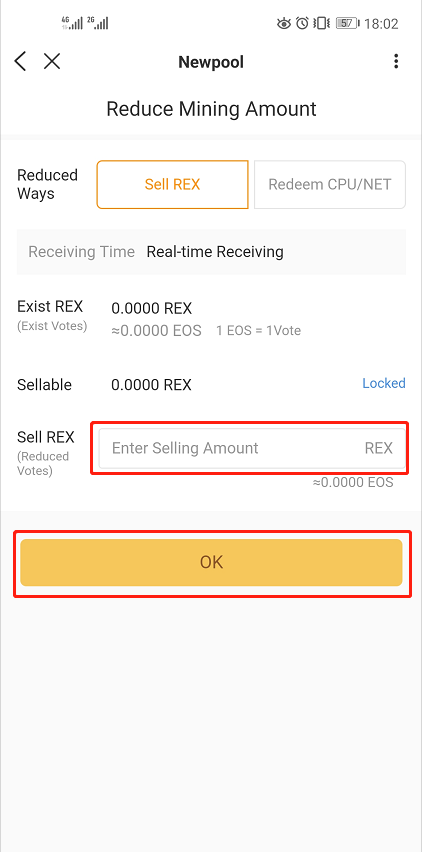
Task: Tap the eye comfort status icon
Action: (x=284, y=23)
